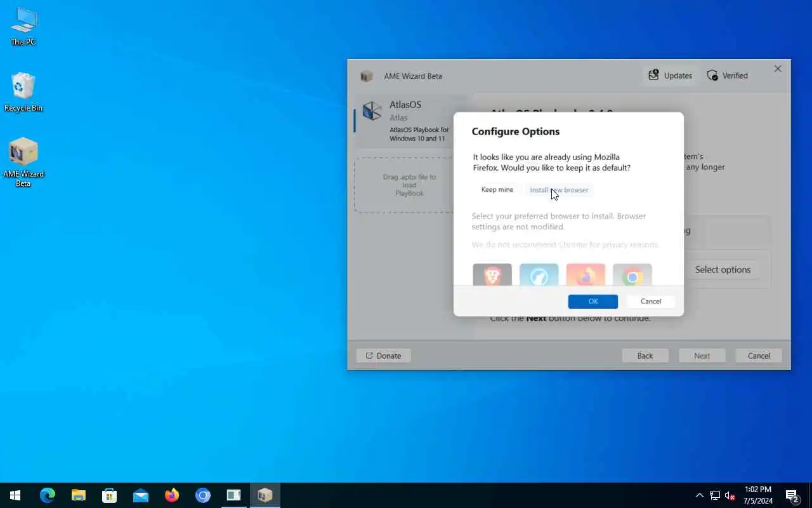Open the clock showing 1:02 PM

758,495
